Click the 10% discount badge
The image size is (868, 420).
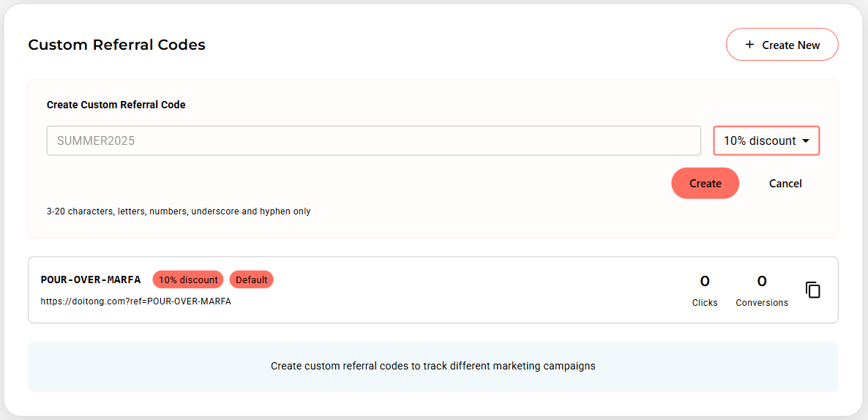188,280
